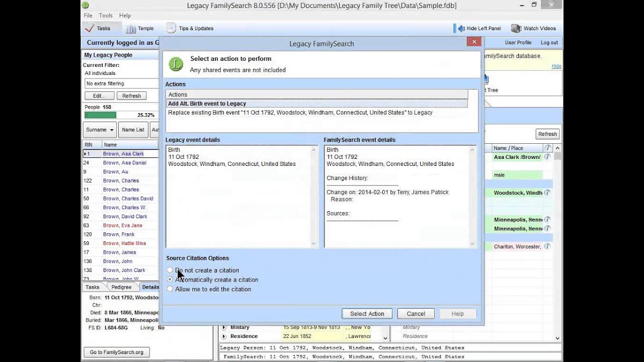Switch to the Pedigree tab
The image size is (644, 362).
click(121, 287)
